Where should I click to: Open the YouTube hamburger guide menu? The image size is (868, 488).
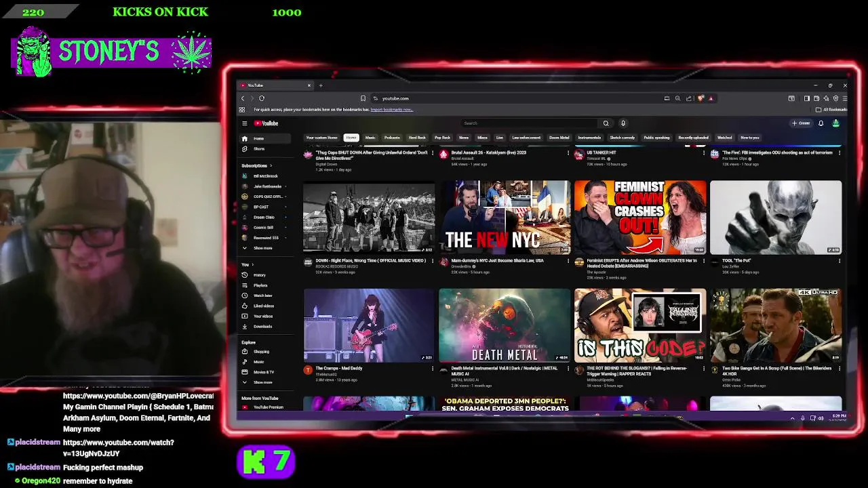(245, 123)
